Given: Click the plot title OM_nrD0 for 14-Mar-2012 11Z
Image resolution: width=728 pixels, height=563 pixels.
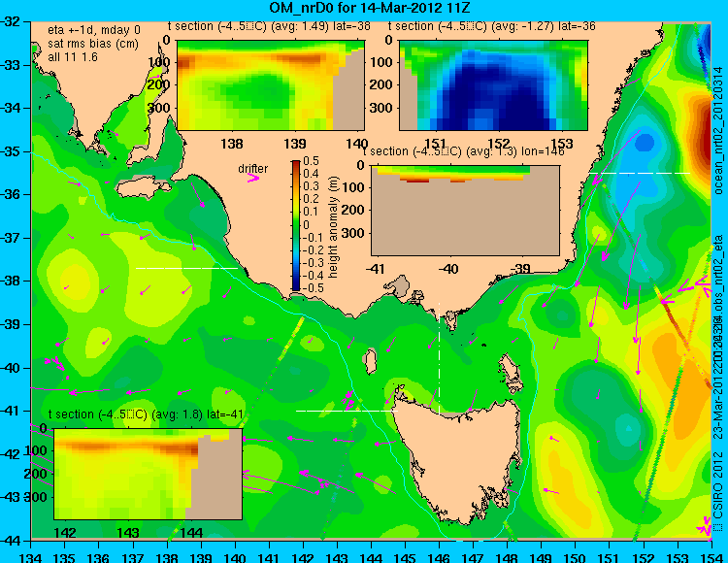Looking at the screenshot, I should click(370, 8).
